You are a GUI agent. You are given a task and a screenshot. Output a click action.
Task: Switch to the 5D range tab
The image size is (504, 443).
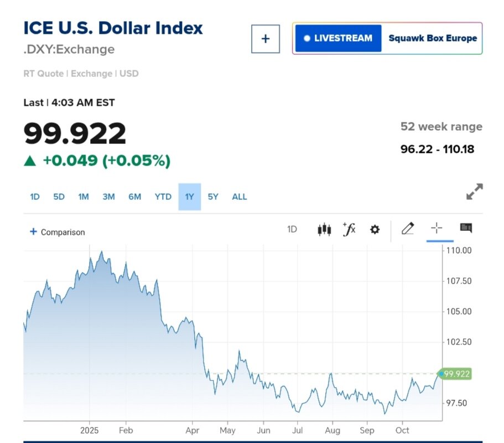click(59, 197)
